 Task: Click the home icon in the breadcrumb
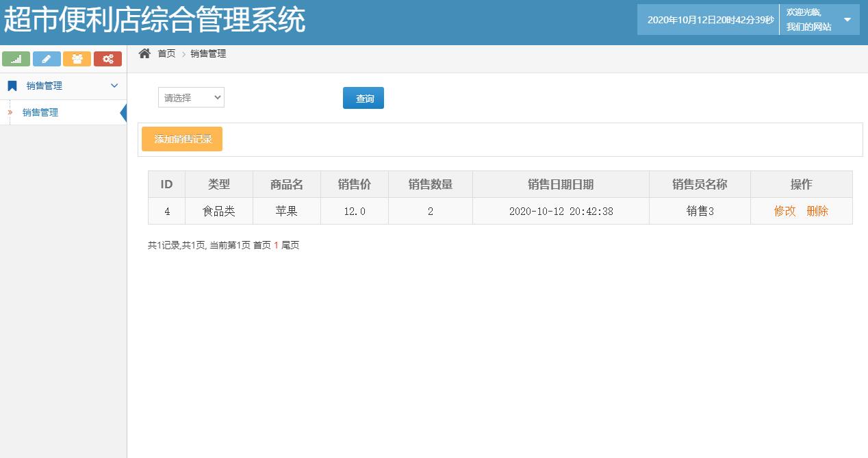click(143, 53)
